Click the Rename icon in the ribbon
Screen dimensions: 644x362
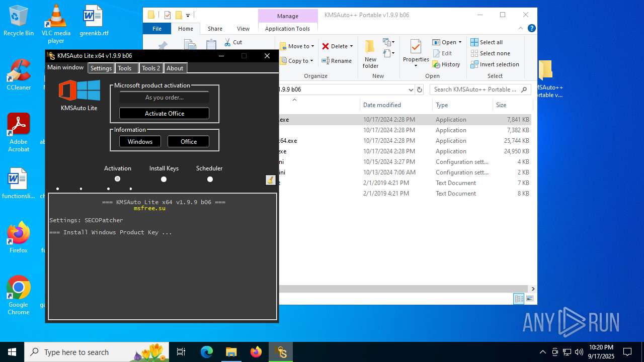coord(326,61)
